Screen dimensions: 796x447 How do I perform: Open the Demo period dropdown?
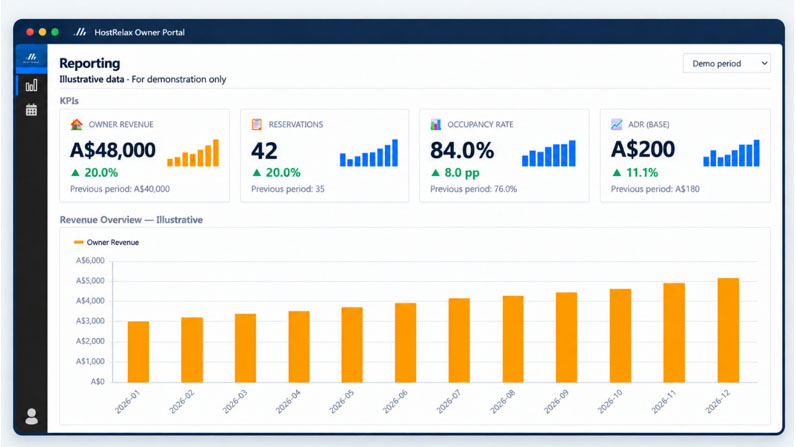726,63
